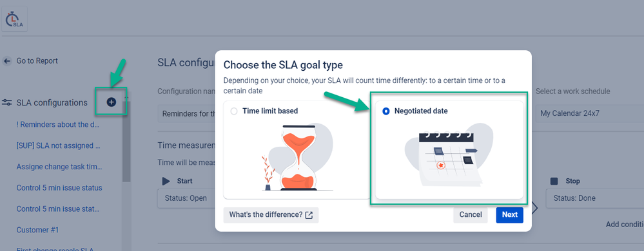The width and height of the screenshot is (644, 251).
Task: Add new SLA configuration with plus icon
Action: pyautogui.click(x=112, y=102)
